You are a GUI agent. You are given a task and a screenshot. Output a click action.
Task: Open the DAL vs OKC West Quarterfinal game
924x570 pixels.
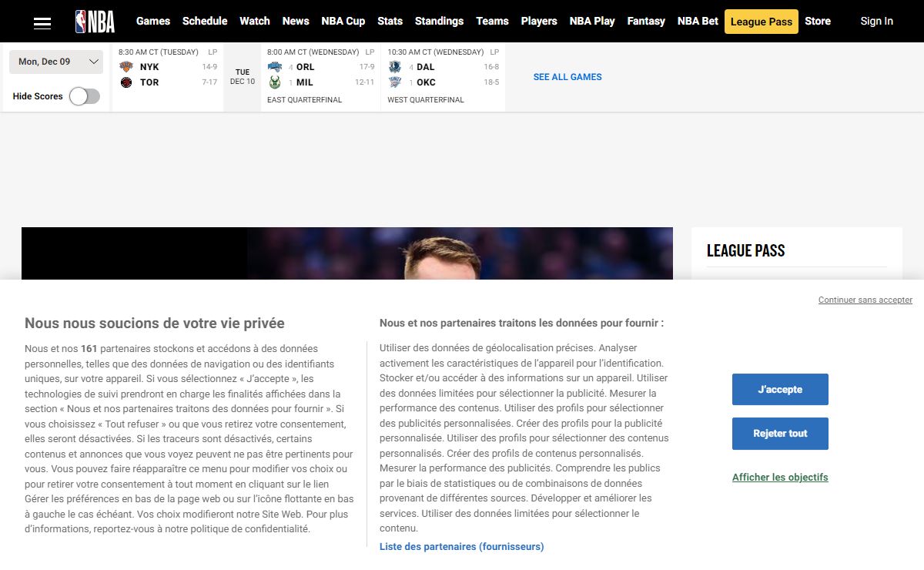(x=444, y=77)
